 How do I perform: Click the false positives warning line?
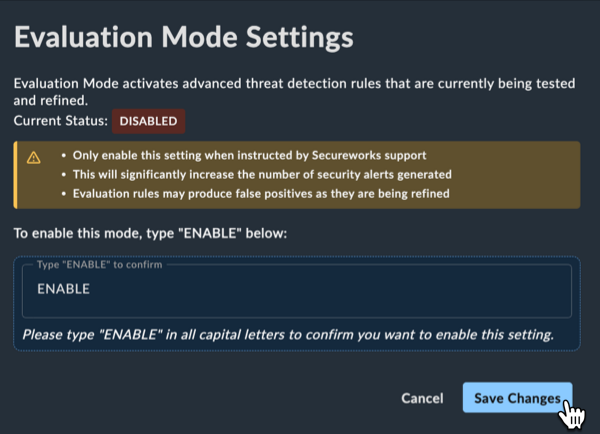coord(261,194)
